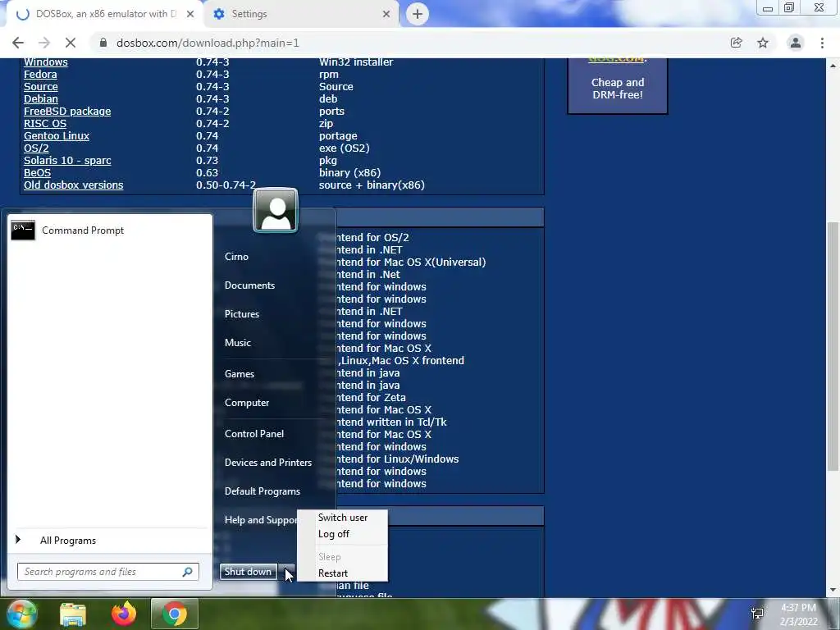Click the scrollbar down arrow
Viewport: 840px width, 630px height.
[833, 591]
